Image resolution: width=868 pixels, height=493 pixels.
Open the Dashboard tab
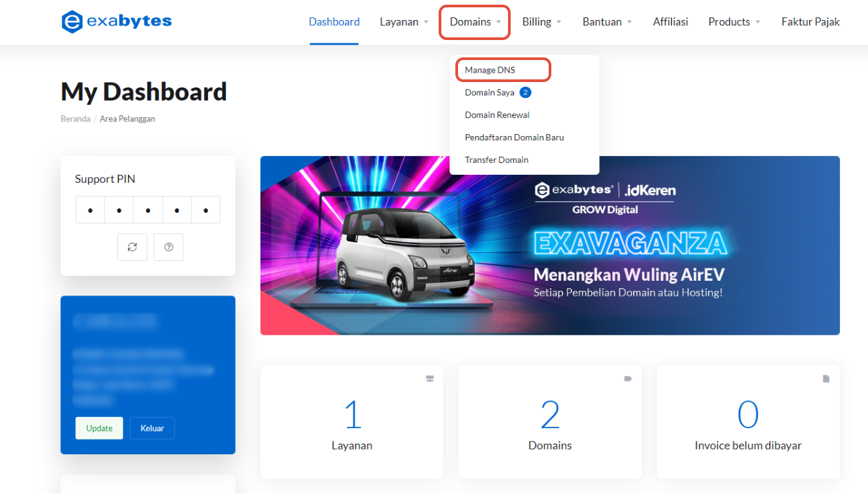coord(334,22)
